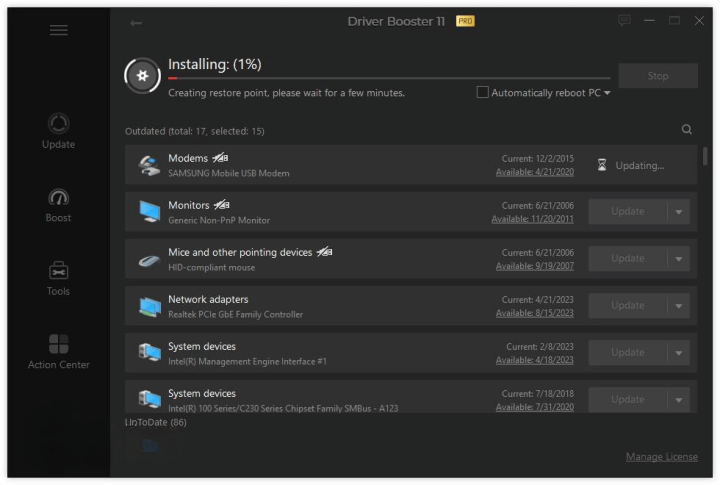This screenshot has height=485, width=720.
Task: Click the Installing: (1%) heading
Action: (x=214, y=64)
